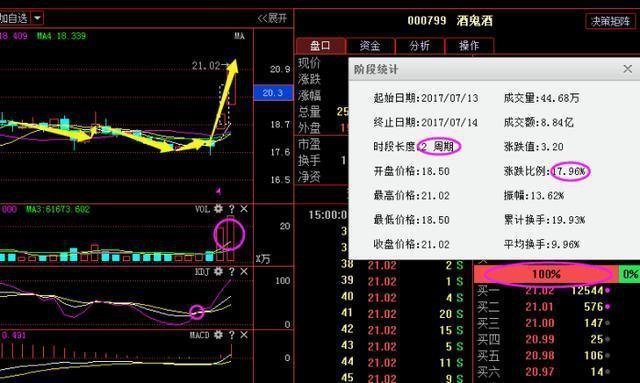The image size is (640, 383).
Task: Open the MACD indicator settings gear
Action: 218,335
